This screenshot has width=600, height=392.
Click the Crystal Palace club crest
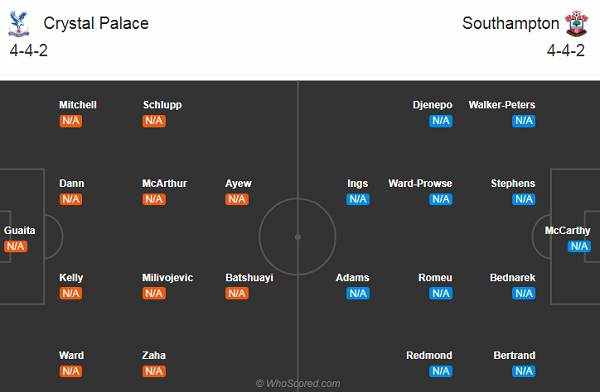[18, 24]
